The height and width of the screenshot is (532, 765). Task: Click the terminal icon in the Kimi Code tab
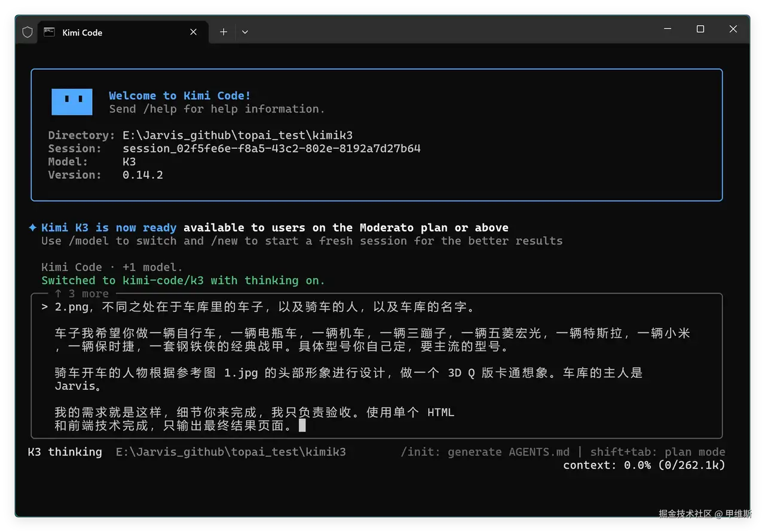pos(49,32)
